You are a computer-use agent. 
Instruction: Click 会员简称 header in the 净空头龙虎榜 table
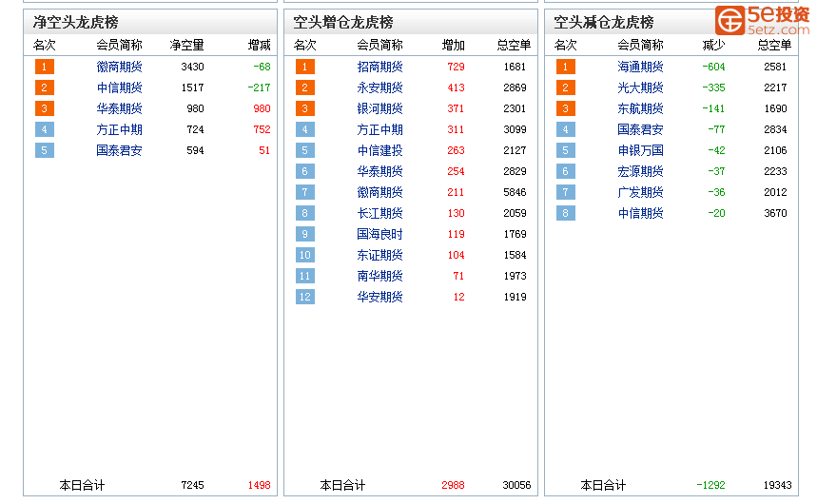[119, 46]
